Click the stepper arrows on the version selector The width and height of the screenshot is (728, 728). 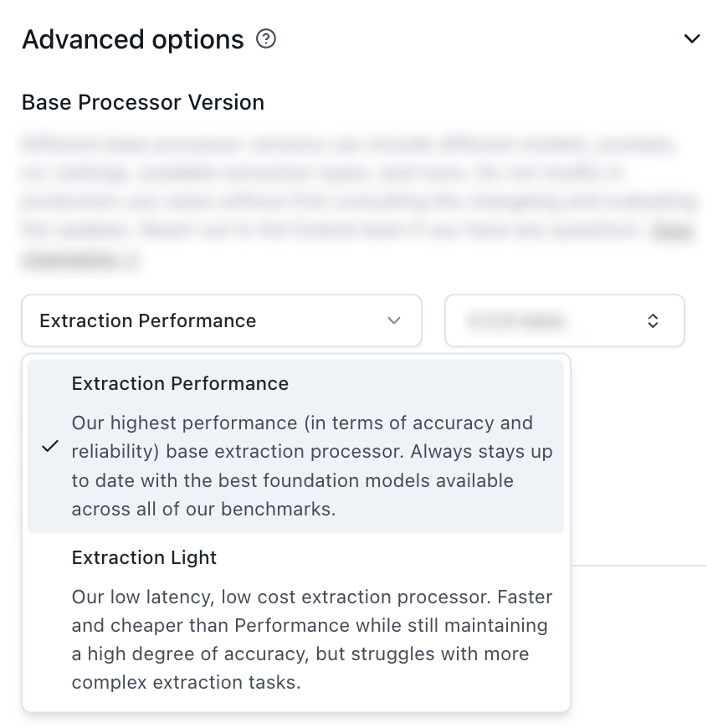(654, 320)
